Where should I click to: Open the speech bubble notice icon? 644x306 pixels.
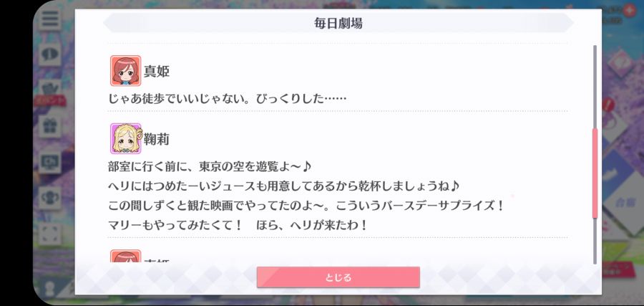click(x=50, y=54)
